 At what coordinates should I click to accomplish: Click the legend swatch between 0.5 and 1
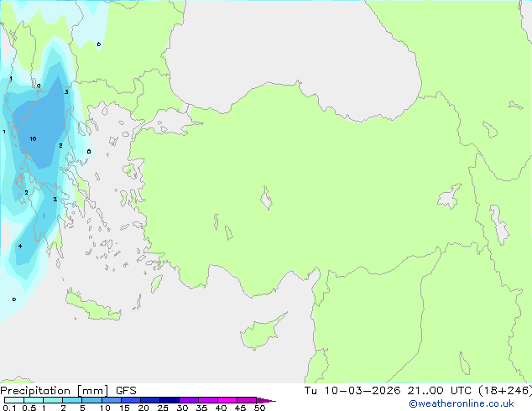(34, 400)
